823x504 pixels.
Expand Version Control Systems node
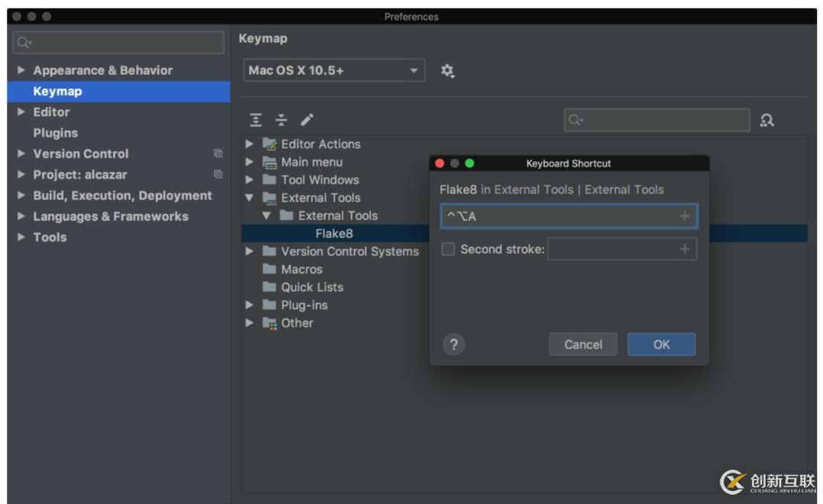coord(249,251)
